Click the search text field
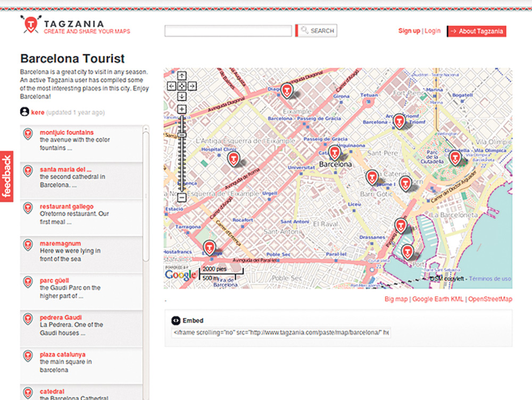Image resolution: width=532 pixels, height=400 pixels. pyautogui.click(x=228, y=31)
